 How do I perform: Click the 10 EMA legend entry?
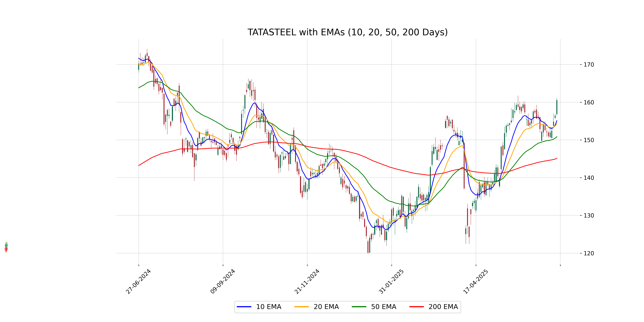259,307
